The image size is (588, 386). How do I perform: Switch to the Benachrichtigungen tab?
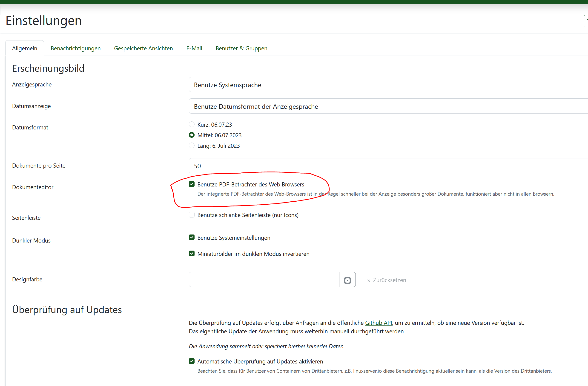click(76, 48)
